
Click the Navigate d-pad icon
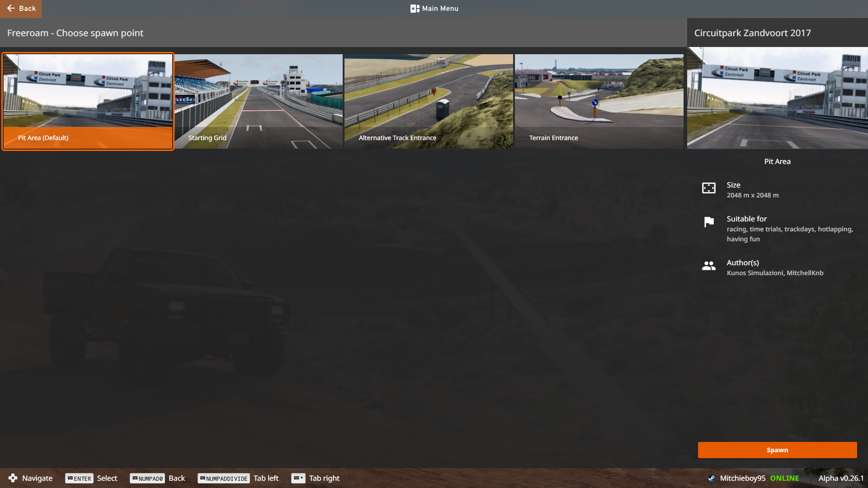(13, 478)
